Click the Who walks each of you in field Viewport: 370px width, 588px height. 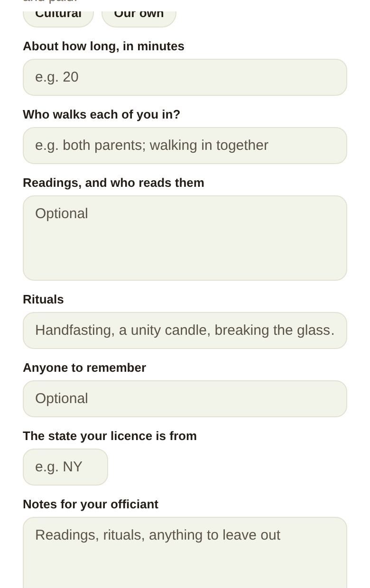point(185,146)
